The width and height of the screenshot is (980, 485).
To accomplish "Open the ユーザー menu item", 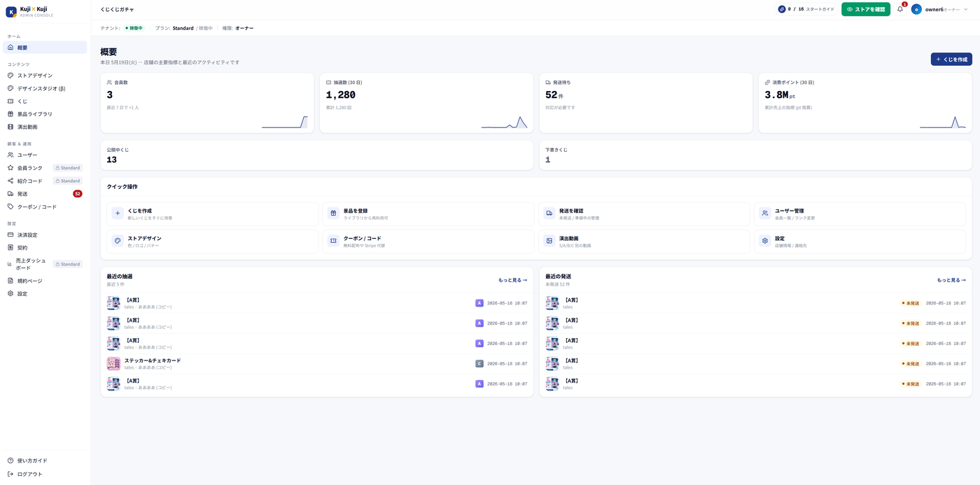I will tap(45, 155).
